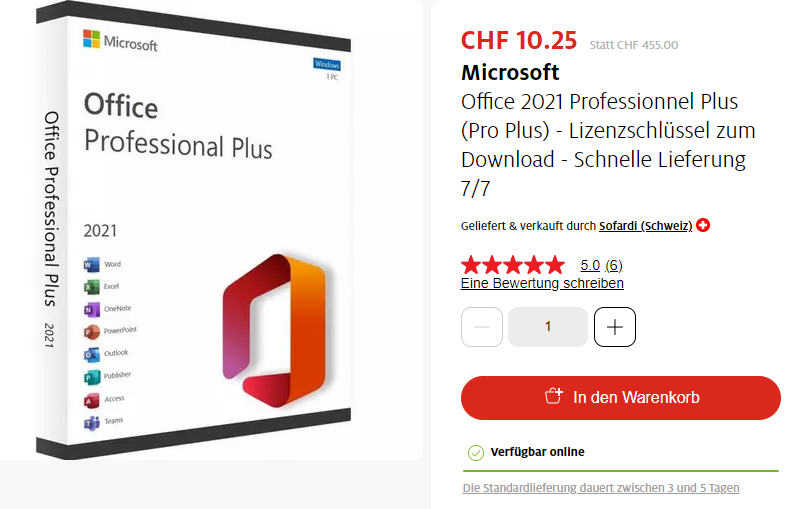Click the OneNote icon on product box
Screen dimensions: 791x509
coord(91,309)
